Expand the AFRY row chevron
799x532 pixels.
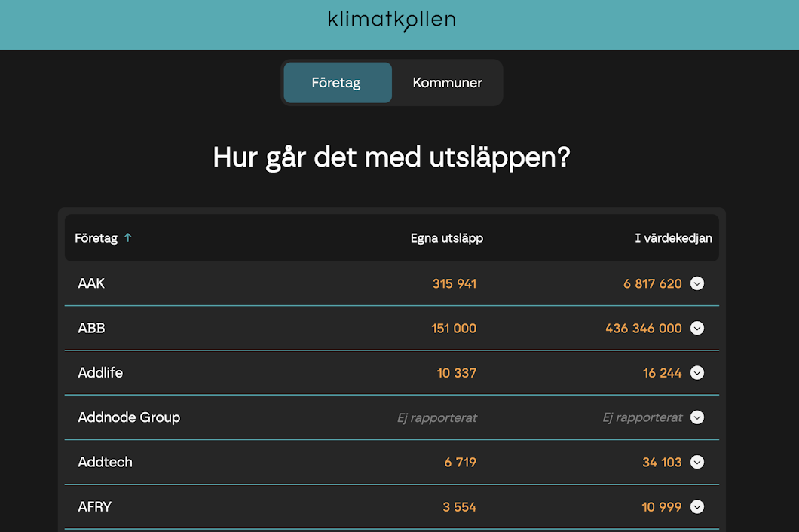click(697, 506)
